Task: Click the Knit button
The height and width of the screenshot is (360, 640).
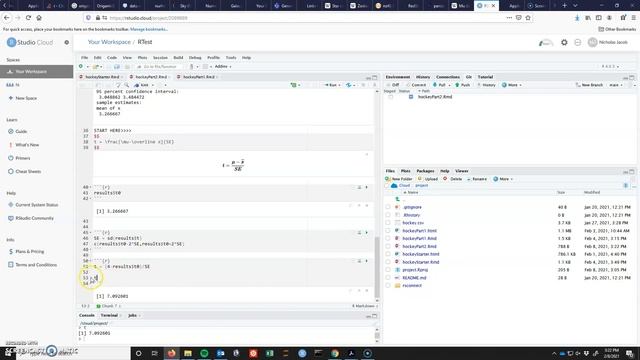Action: tap(142, 85)
